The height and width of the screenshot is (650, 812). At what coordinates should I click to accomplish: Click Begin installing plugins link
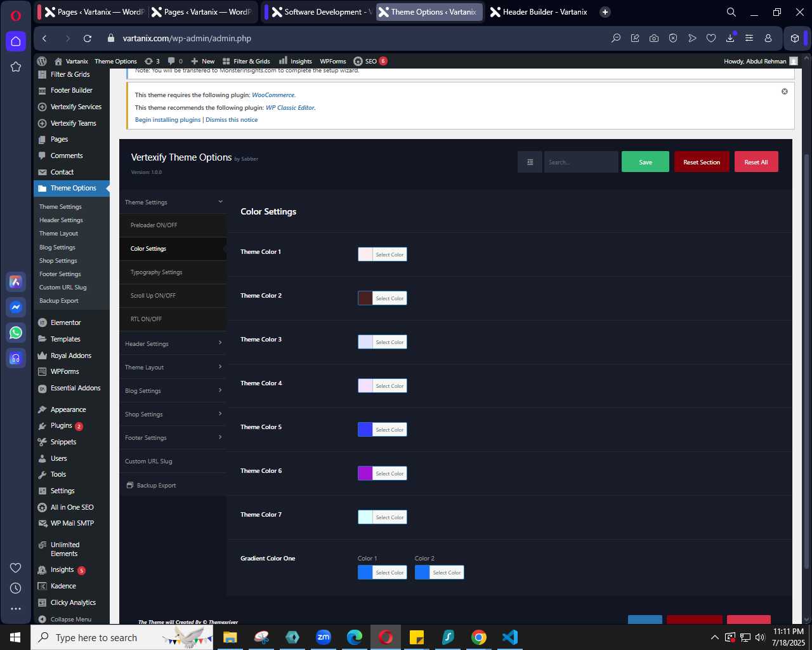click(x=167, y=120)
